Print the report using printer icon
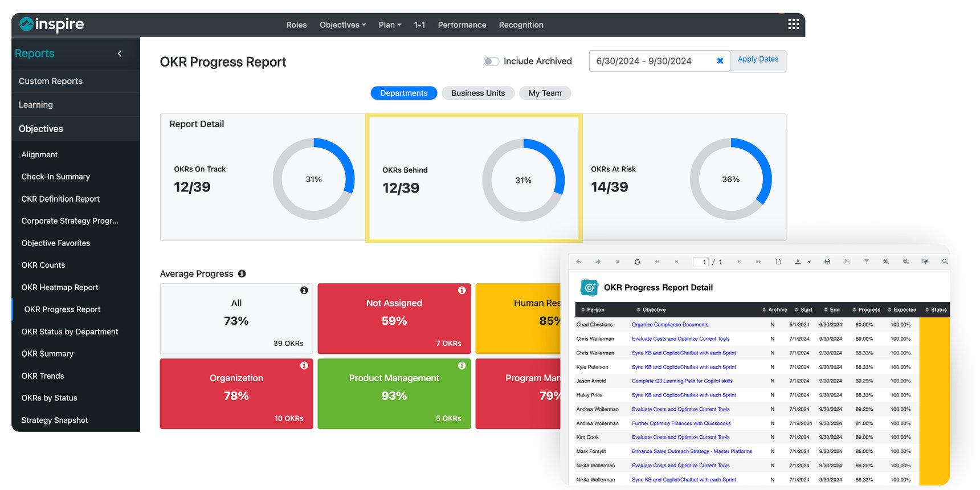 (x=827, y=262)
